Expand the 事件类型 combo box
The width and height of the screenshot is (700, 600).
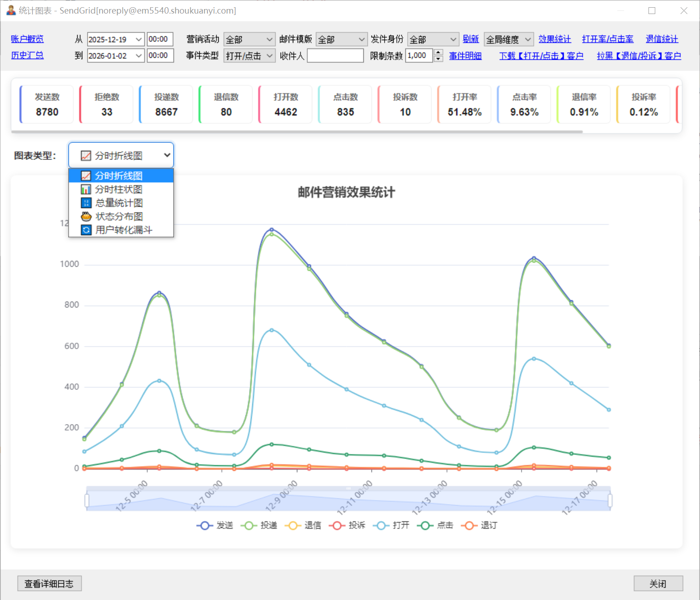click(x=249, y=56)
